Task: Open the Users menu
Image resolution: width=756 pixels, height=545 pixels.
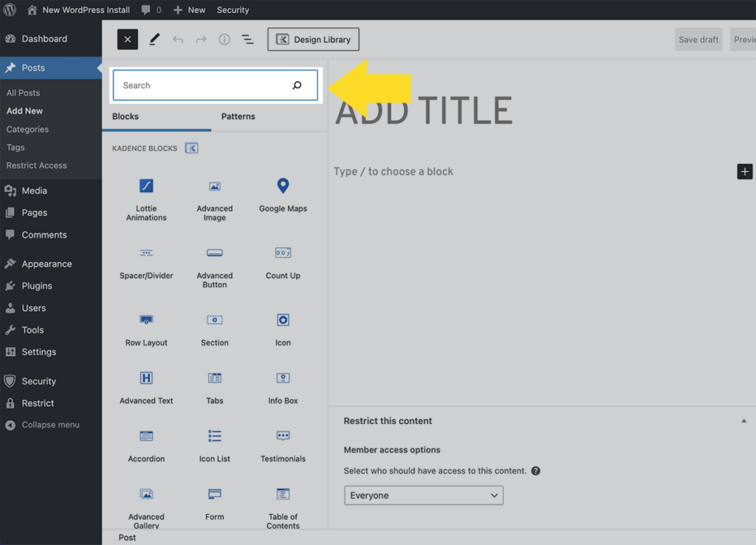Action: coord(51,308)
